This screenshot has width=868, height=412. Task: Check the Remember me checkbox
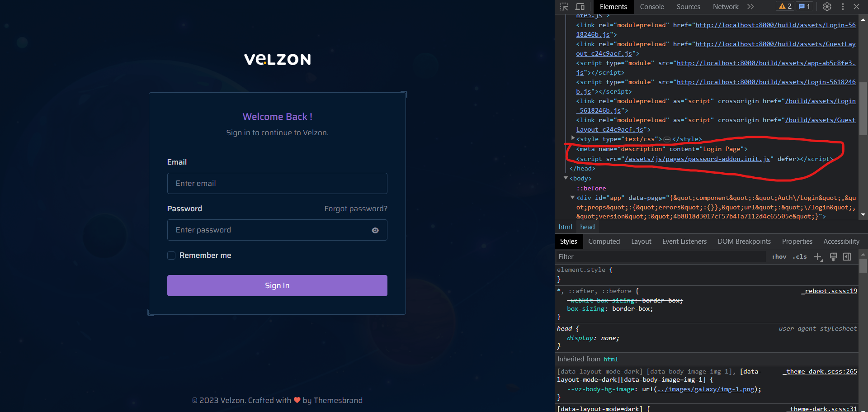coord(171,256)
